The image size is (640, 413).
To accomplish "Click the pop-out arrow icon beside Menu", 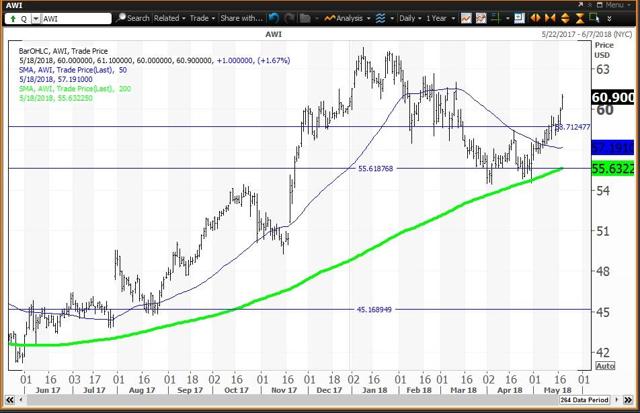I will click(581, 4).
